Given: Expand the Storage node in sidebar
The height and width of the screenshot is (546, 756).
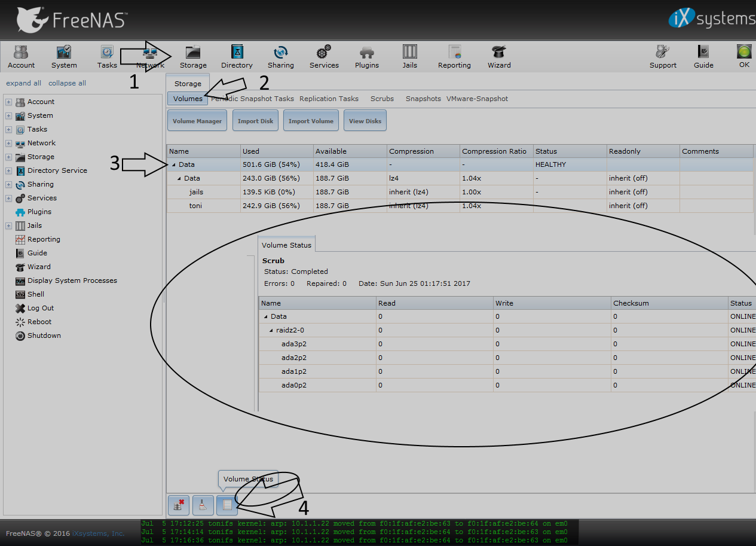Looking at the screenshot, I should pyautogui.click(x=9, y=157).
